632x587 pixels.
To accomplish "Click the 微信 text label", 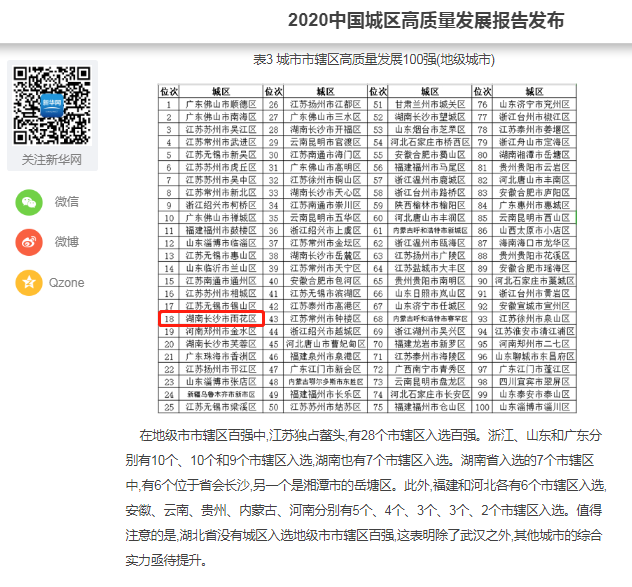I will point(67,202).
